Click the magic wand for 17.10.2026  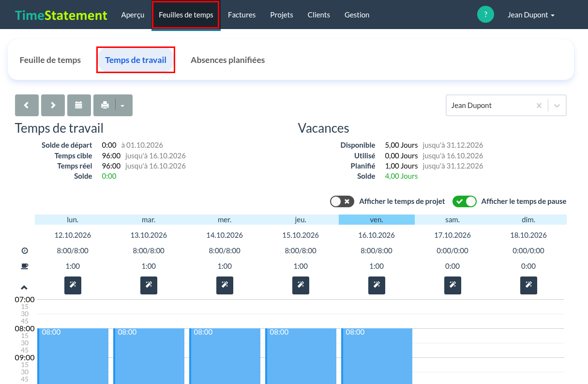coord(452,285)
